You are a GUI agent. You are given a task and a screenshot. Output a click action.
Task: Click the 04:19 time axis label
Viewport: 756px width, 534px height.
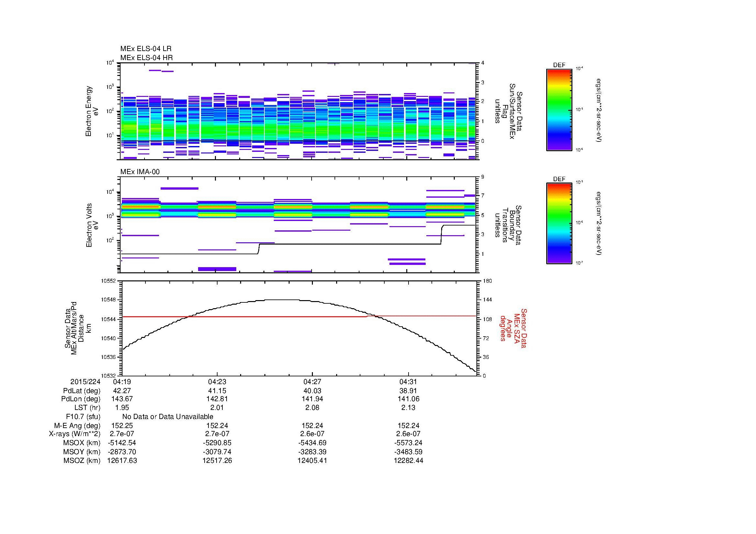pyautogui.click(x=122, y=382)
